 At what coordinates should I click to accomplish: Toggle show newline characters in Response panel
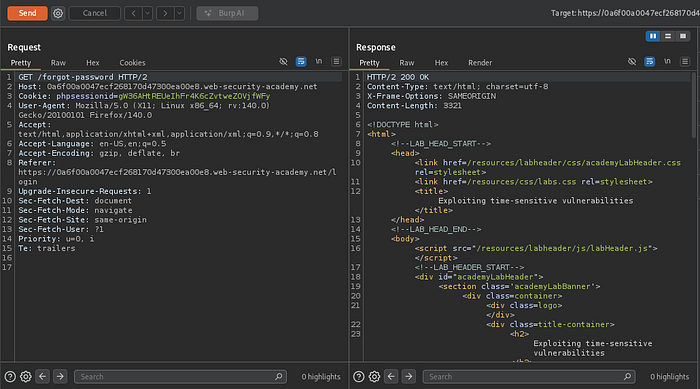667,62
